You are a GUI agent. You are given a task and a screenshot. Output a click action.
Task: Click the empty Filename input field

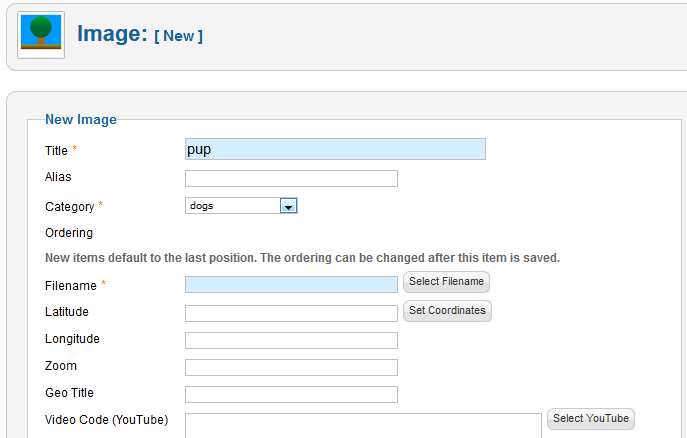pos(291,285)
